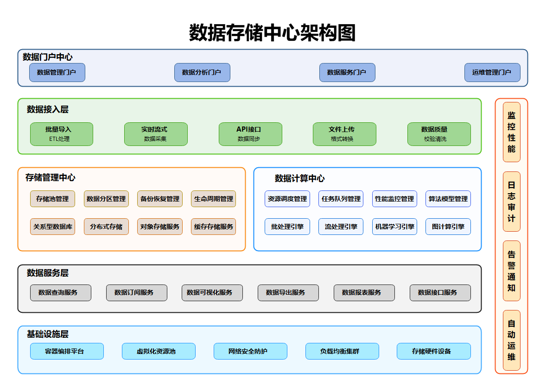
Task: Select the 存储池管理 block
Action: point(52,199)
